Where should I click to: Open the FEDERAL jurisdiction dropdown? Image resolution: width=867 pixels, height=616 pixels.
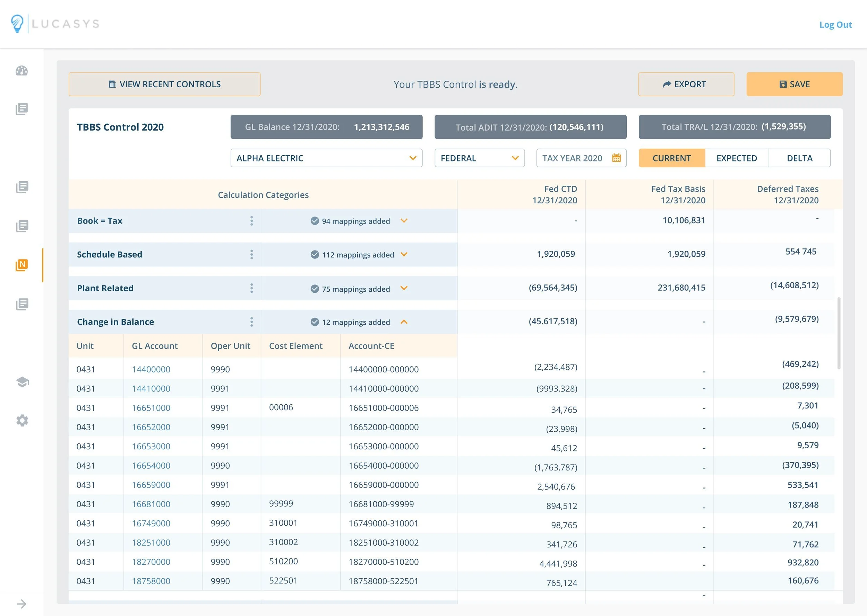point(479,158)
